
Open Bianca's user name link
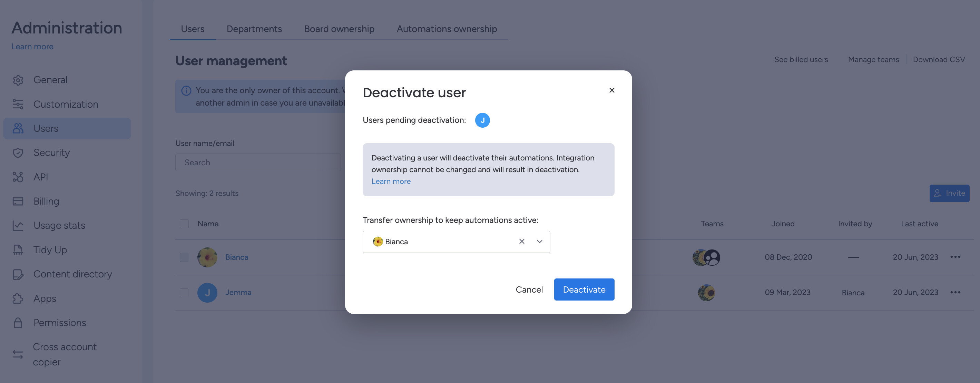pyautogui.click(x=237, y=257)
